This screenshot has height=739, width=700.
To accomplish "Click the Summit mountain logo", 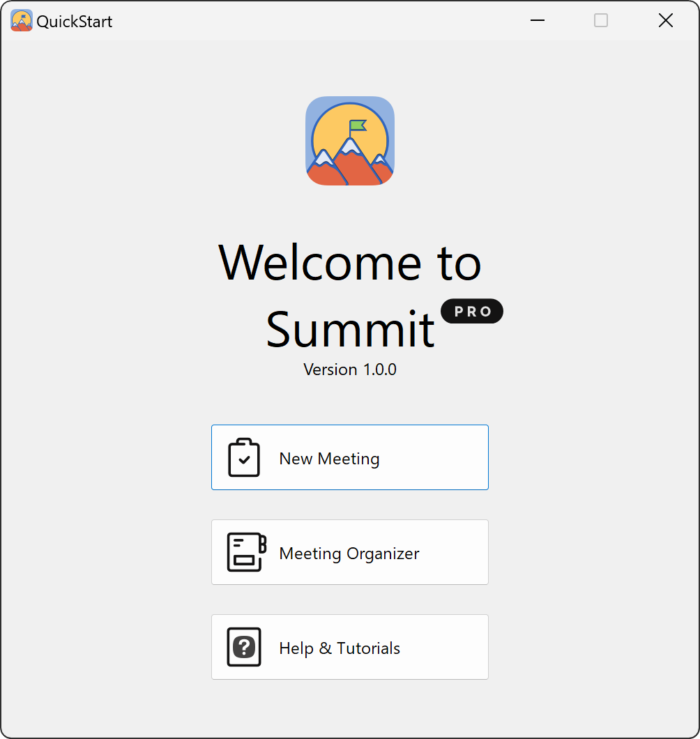I will point(349,140).
